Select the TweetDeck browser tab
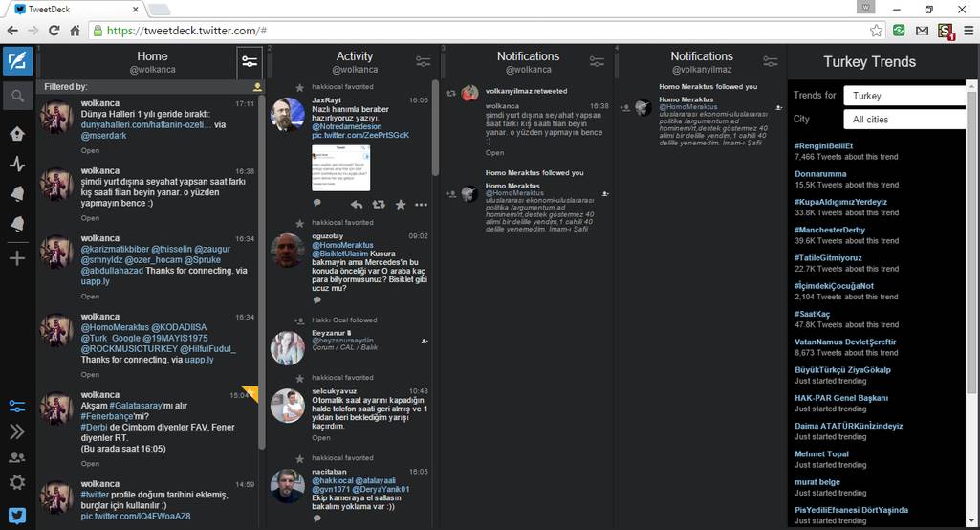The height and width of the screenshot is (530, 980). pos(76,10)
